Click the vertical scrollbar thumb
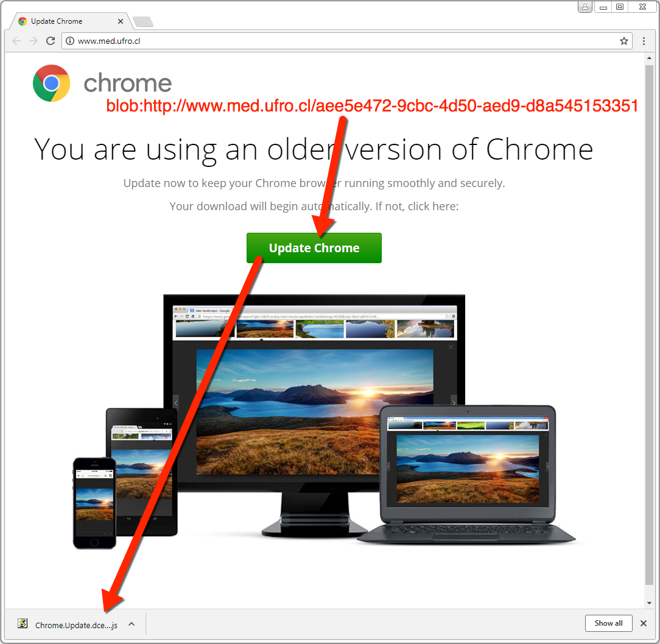 [649, 325]
